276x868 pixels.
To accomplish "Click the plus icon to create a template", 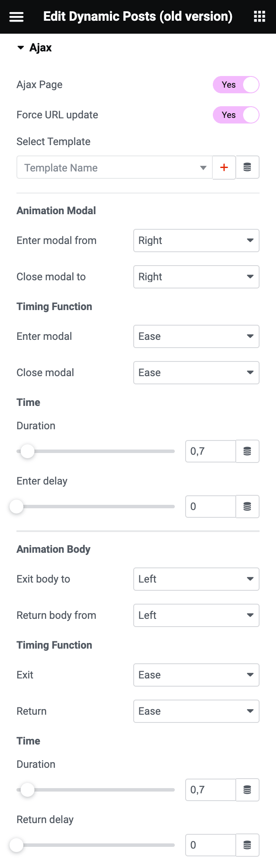I will click(224, 167).
